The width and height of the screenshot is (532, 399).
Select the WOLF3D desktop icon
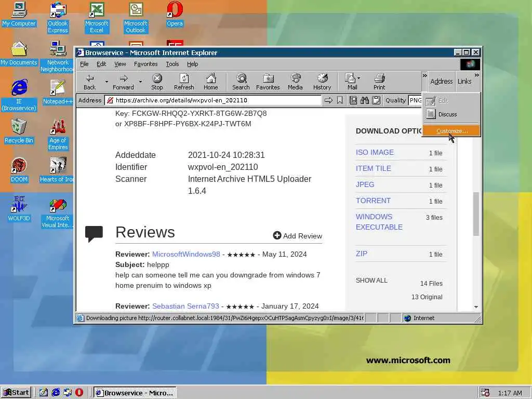coord(19,209)
